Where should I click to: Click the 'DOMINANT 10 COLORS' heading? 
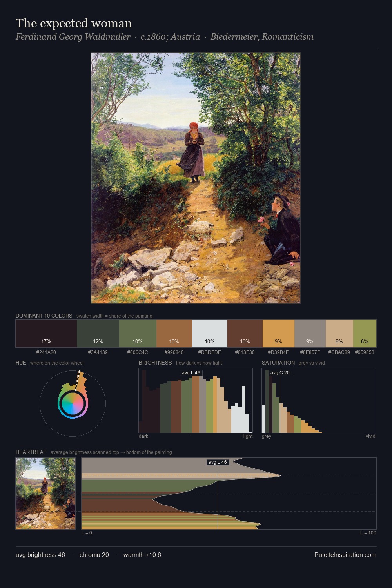[x=44, y=316]
